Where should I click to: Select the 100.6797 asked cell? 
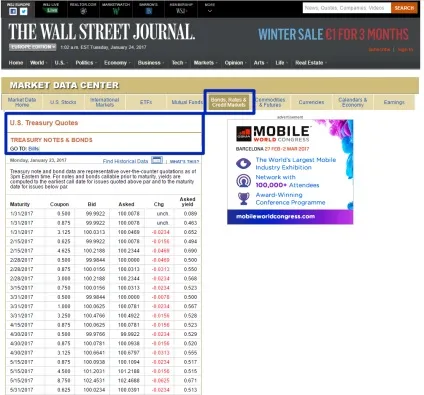point(129,353)
